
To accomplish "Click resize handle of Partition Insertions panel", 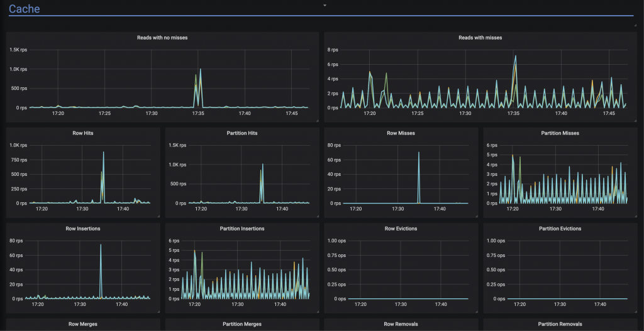I will [317, 312].
